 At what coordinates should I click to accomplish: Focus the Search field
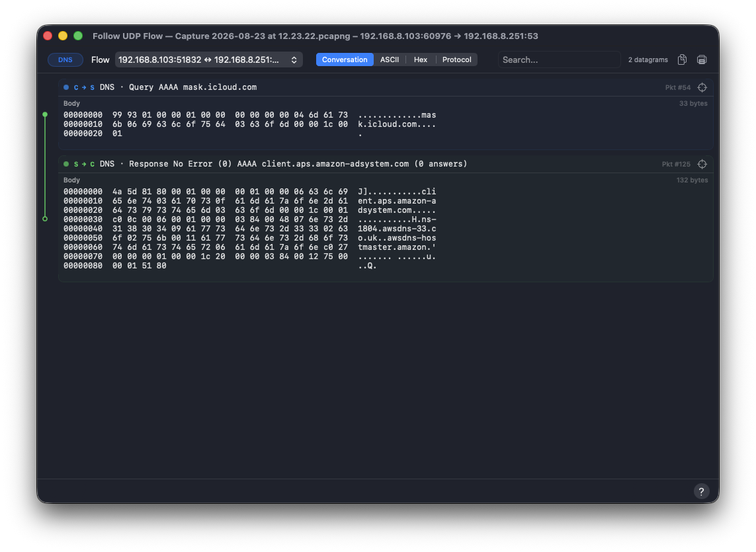pos(559,59)
